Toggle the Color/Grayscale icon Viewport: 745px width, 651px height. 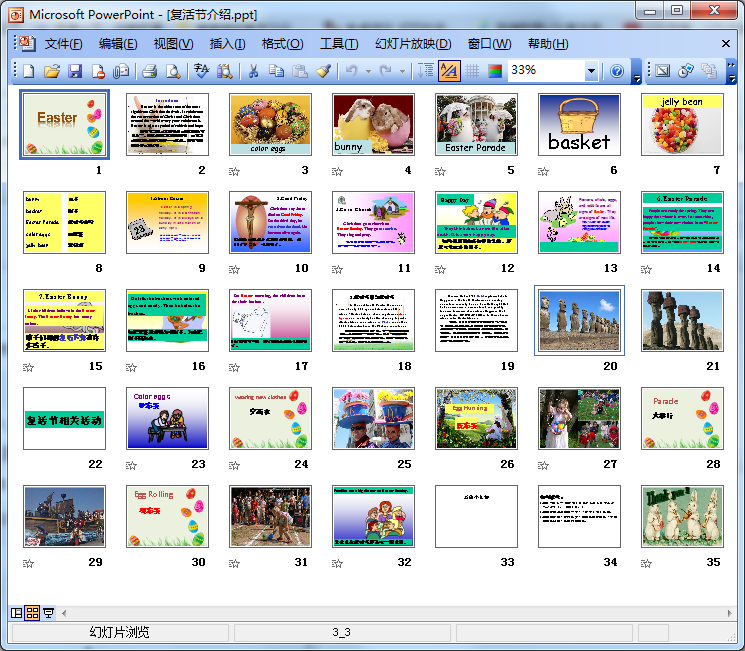495,71
